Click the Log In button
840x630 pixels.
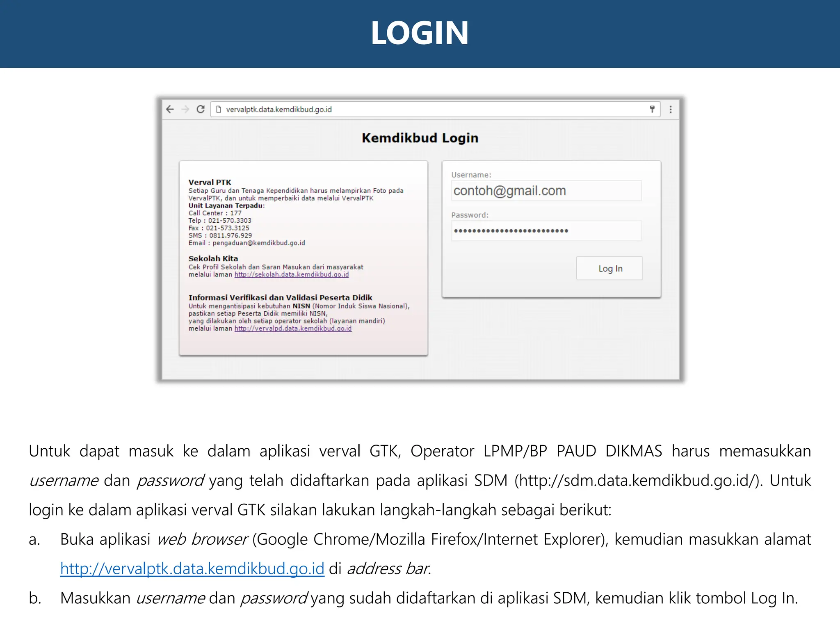[609, 268]
